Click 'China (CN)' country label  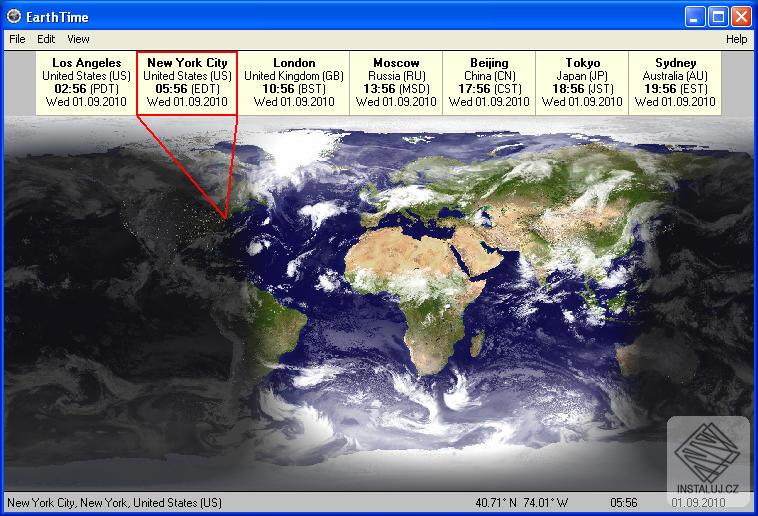coord(489,76)
